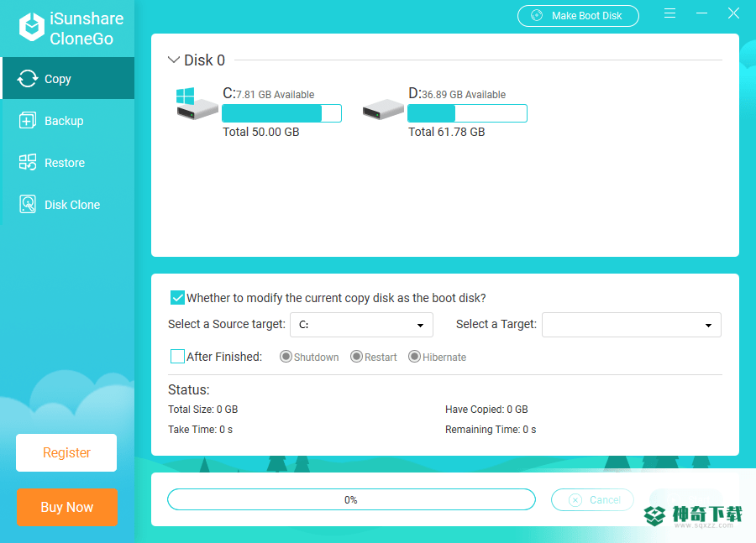Click the 'Remaining Time: 0 s' status text

[x=491, y=430]
